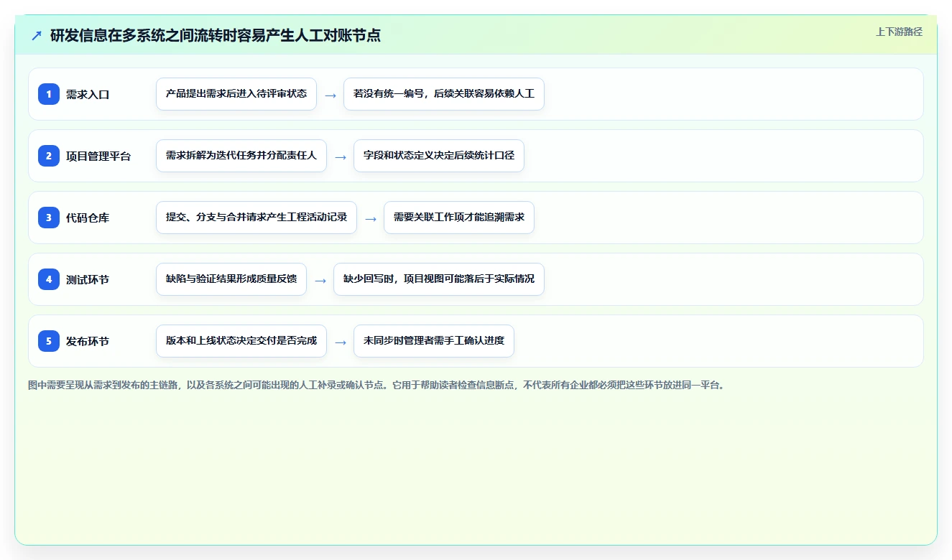Select step badge 5 for 发布环节
Image resolution: width=952 pixels, height=560 pixels.
[x=49, y=341]
